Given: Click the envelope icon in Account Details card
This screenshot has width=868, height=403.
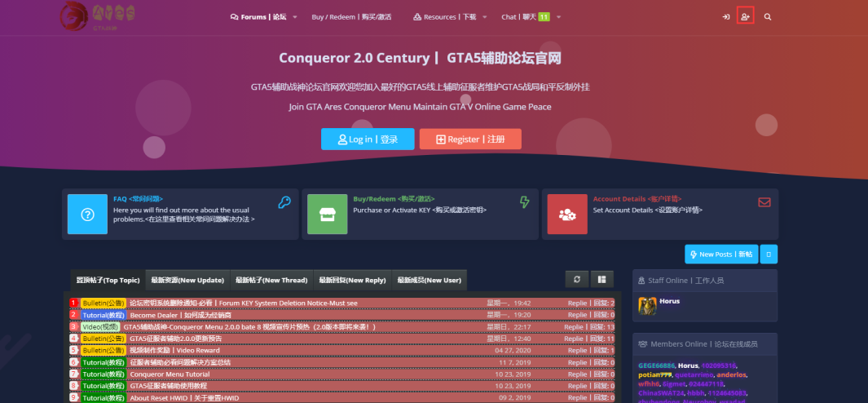Looking at the screenshot, I should 764,202.
